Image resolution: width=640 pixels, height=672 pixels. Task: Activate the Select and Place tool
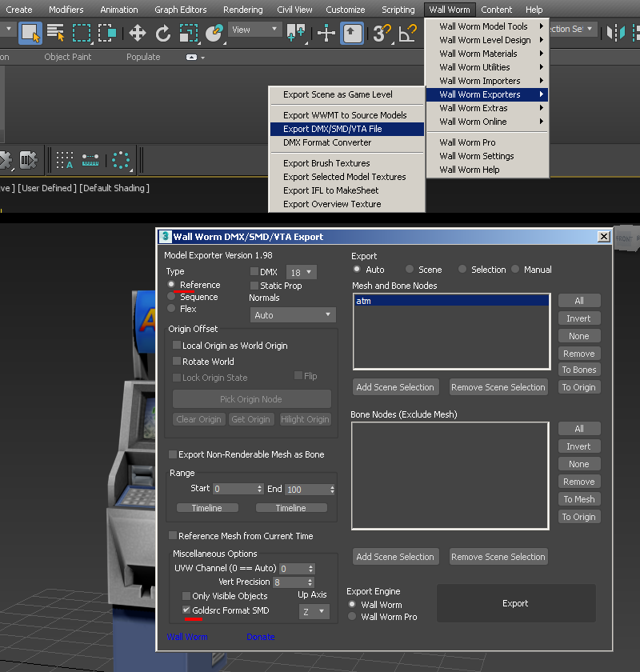tap(214, 33)
